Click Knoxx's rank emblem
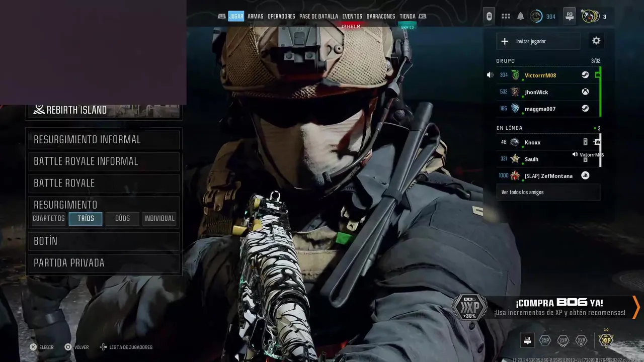 click(x=515, y=142)
